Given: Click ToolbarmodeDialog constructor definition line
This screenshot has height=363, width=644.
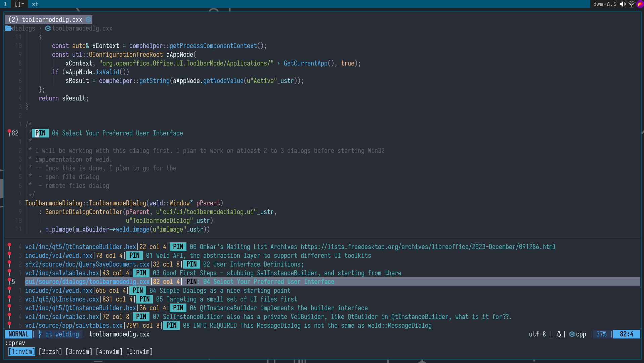Looking at the screenshot, I should coord(124,203).
